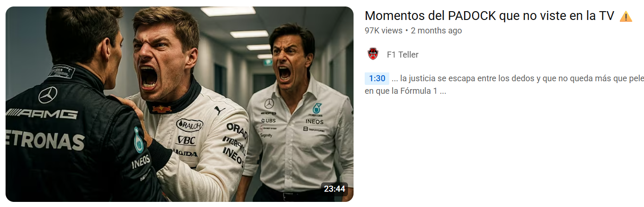644x207 pixels.
Task: Jump to the 1:30 timestamp chip
Action: 377,78
